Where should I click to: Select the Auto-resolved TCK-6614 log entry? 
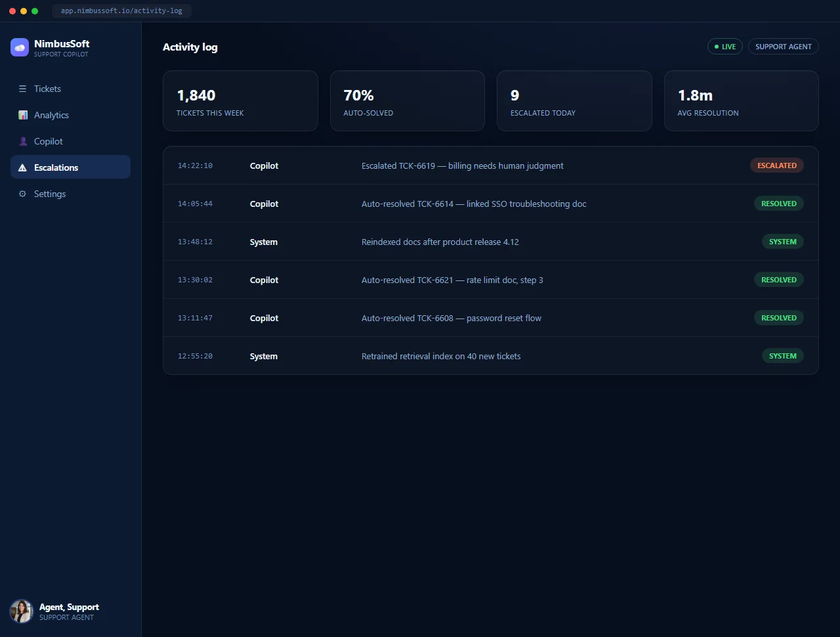[491, 204]
